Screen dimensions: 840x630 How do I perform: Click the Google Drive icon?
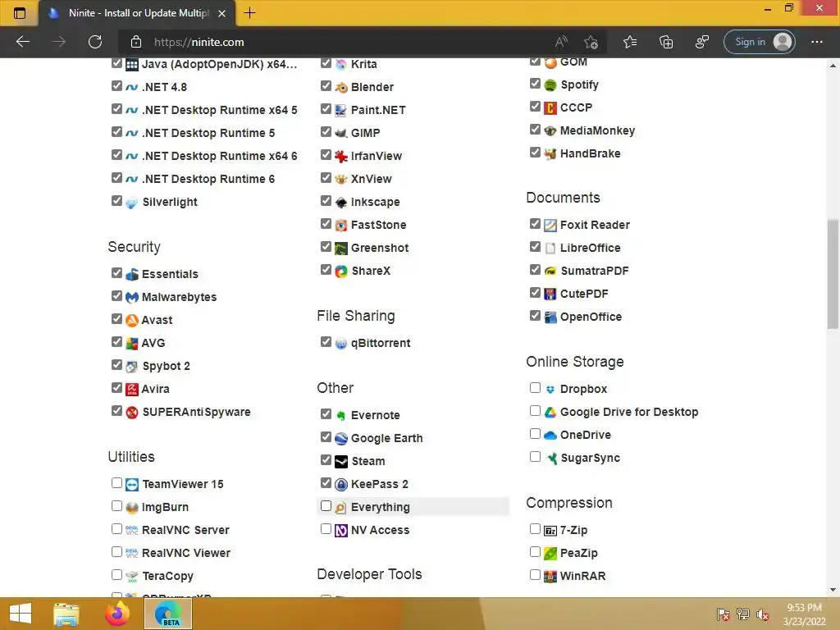tap(550, 413)
